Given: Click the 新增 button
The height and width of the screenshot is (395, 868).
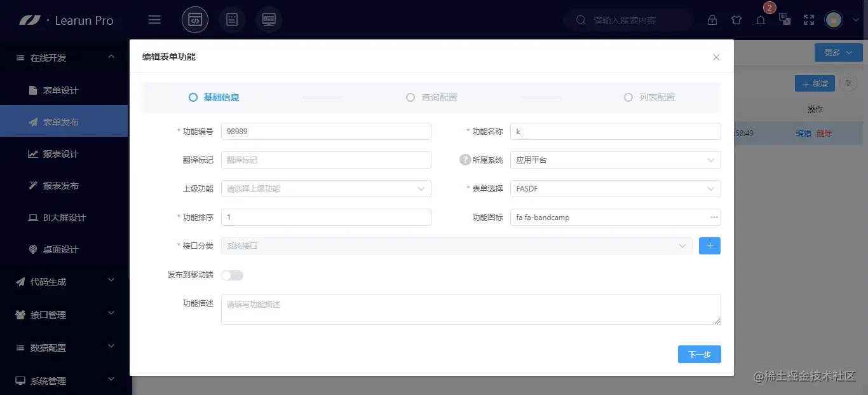Looking at the screenshot, I should (815, 83).
